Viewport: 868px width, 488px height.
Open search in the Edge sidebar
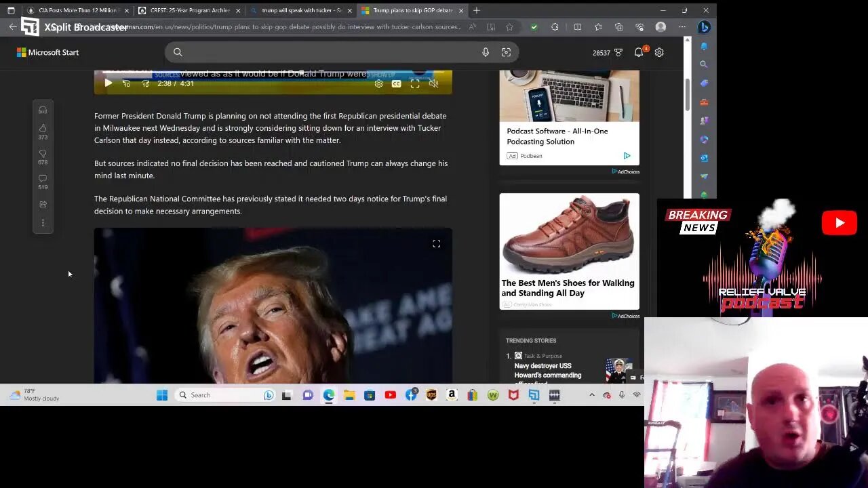click(704, 64)
